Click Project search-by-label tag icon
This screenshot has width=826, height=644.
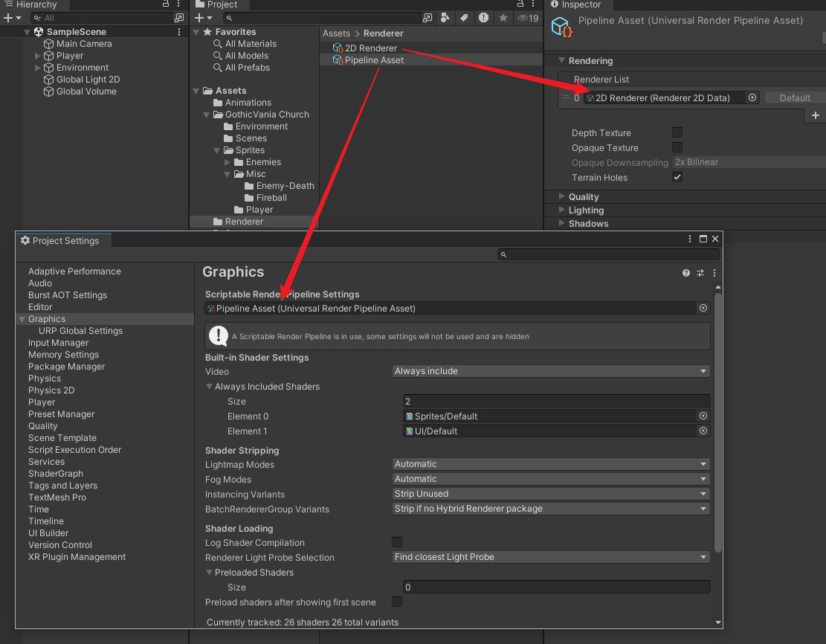coord(464,18)
